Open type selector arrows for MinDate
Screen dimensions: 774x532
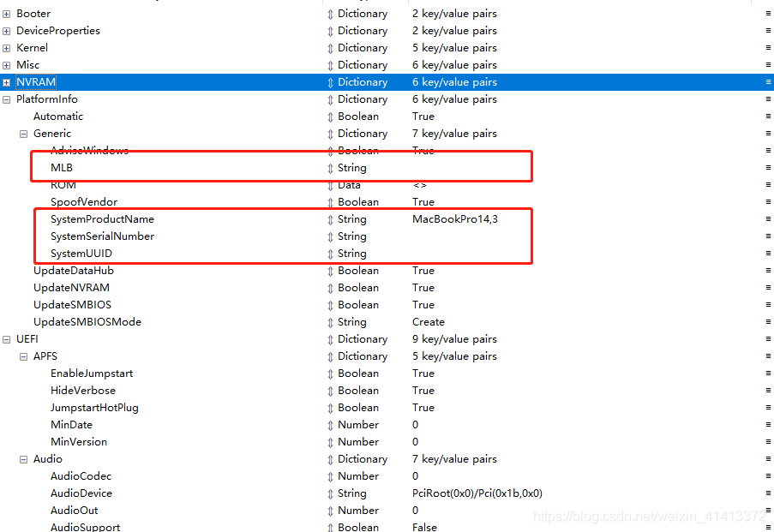coord(330,426)
